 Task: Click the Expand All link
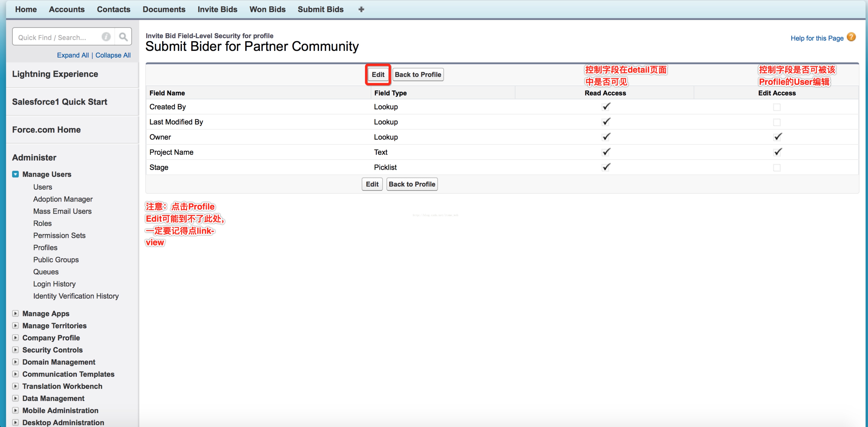(x=73, y=55)
